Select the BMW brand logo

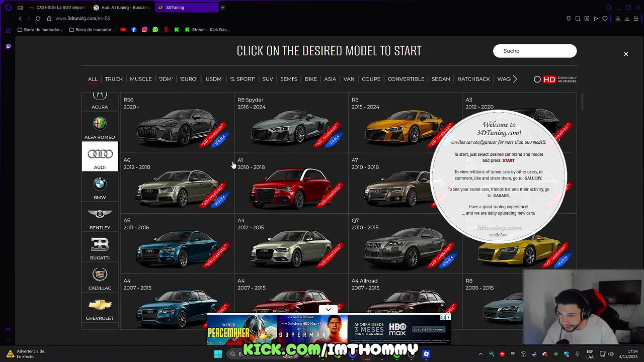point(100,187)
